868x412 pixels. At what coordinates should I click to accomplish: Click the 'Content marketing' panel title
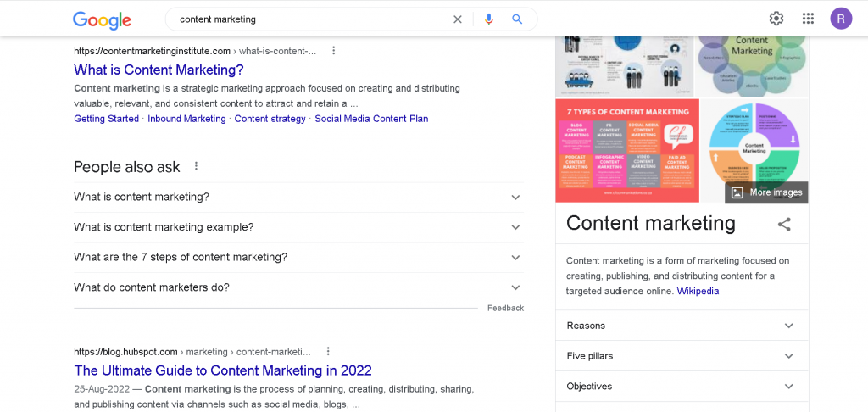click(651, 223)
